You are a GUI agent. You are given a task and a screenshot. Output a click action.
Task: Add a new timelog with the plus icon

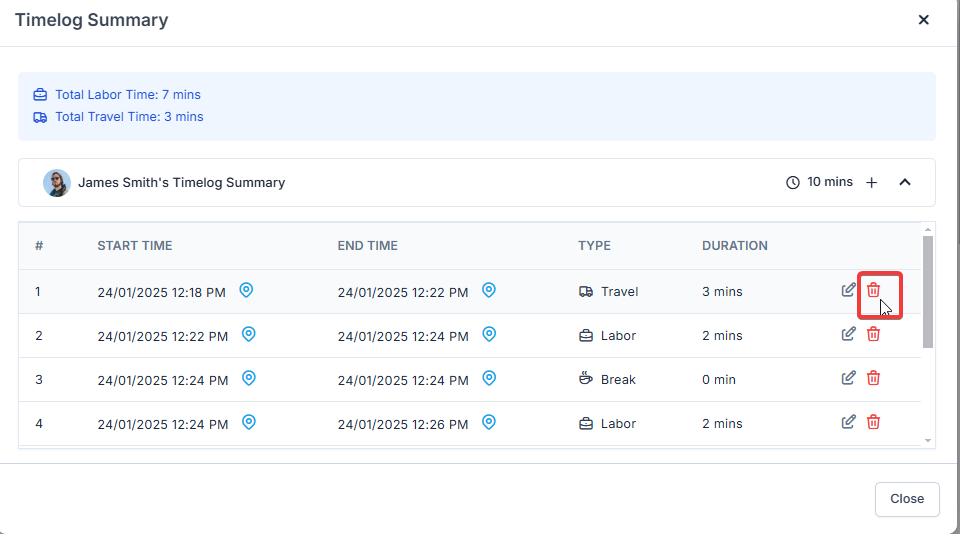coord(872,182)
